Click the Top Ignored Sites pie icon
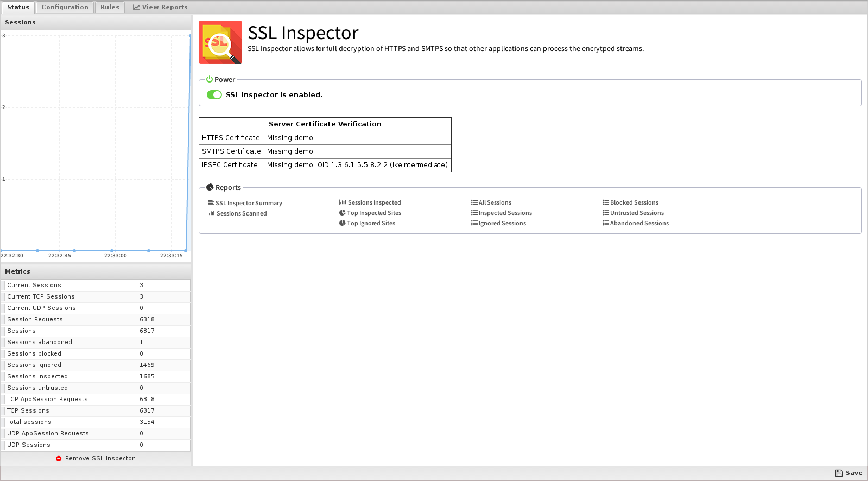Image resolution: width=868 pixels, height=481 pixels. [x=343, y=223]
